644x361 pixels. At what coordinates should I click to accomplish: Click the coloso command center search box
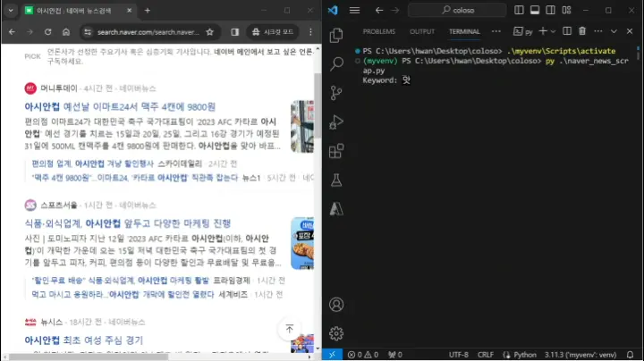tap(457, 10)
